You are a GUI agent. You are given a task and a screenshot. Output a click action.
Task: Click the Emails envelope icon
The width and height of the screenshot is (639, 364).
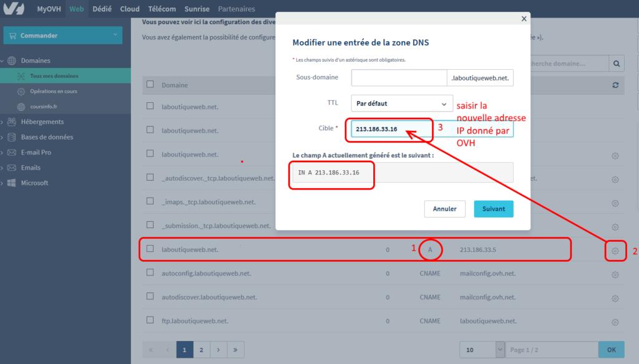coord(11,168)
